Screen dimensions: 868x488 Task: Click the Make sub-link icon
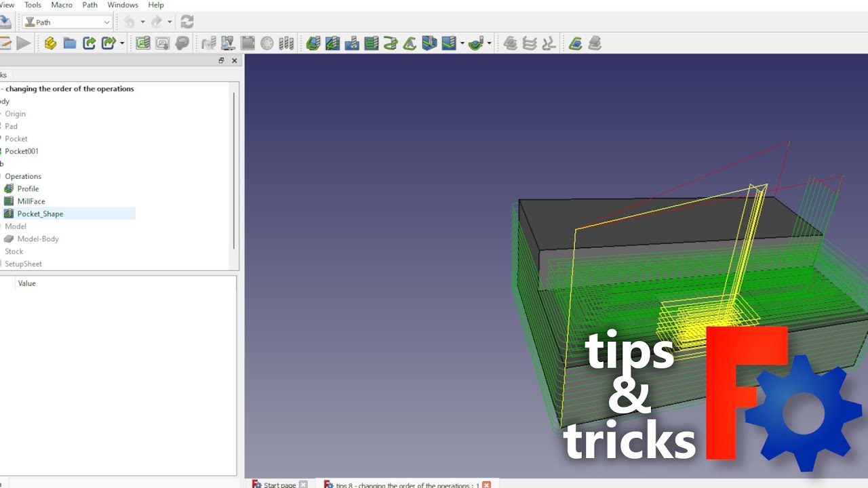pos(108,43)
